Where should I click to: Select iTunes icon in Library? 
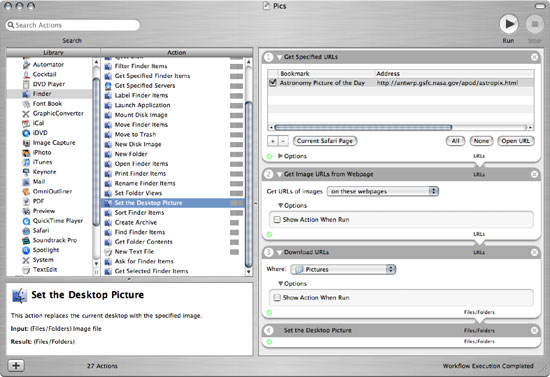(26, 162)
